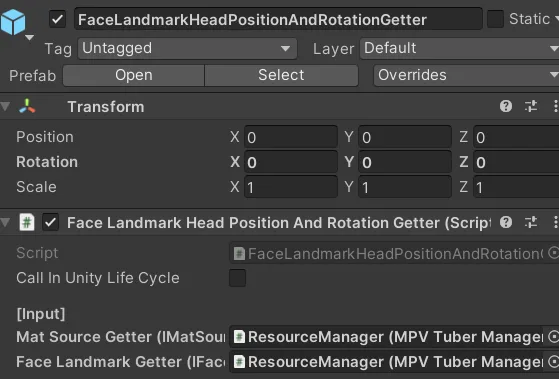559x379 pixels.
Task: Click the prefab Open button
Action: click(134, 75)
